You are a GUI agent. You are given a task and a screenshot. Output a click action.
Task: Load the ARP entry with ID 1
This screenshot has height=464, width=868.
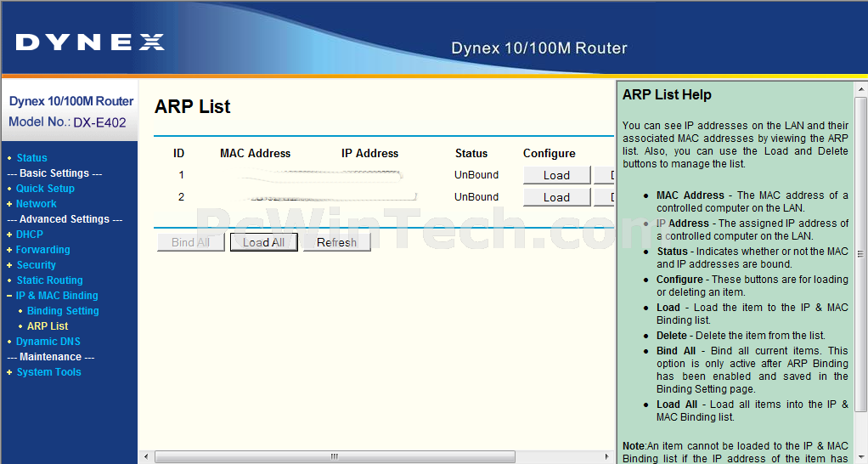tap(557, 176)
